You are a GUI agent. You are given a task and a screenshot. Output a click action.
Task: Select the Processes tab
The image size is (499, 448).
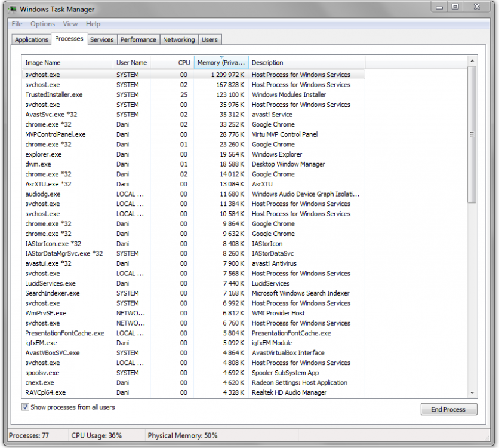point(69,39)
